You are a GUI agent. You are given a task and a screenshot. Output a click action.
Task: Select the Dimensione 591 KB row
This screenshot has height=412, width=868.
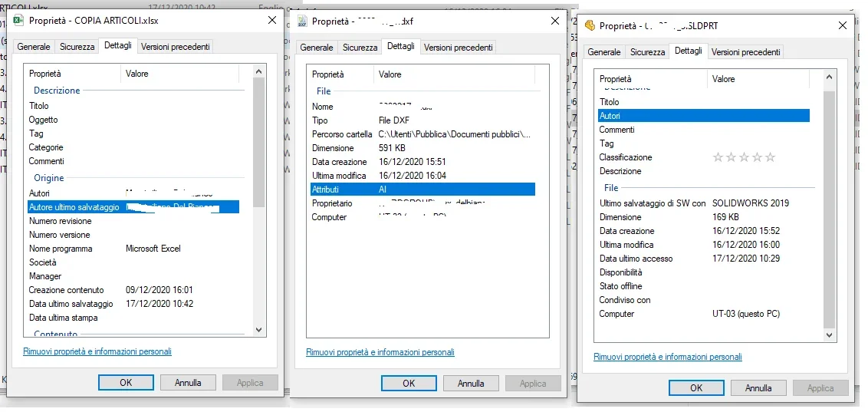(x=423, y=148)
